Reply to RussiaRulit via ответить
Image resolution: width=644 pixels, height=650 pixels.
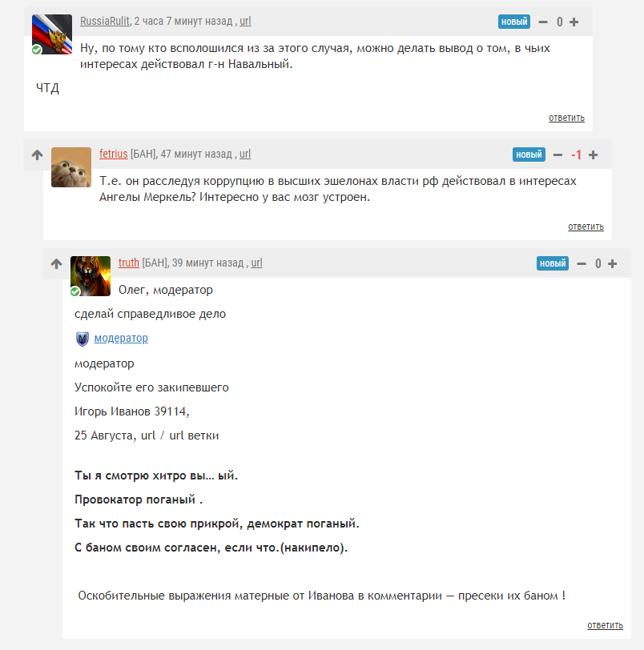pos(566,118)
